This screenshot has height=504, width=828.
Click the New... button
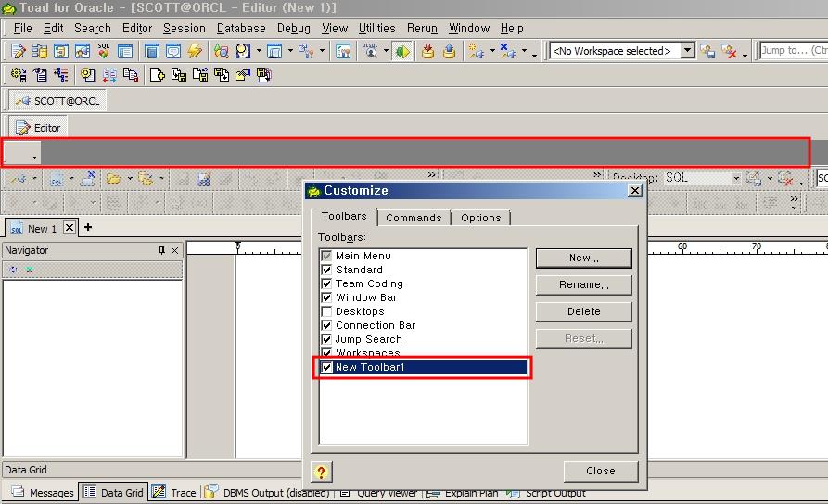583,258
